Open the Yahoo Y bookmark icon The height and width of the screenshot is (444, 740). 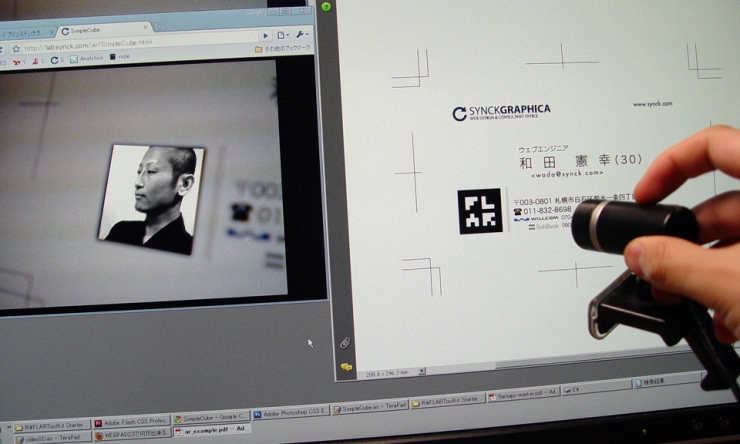(19, 62)
